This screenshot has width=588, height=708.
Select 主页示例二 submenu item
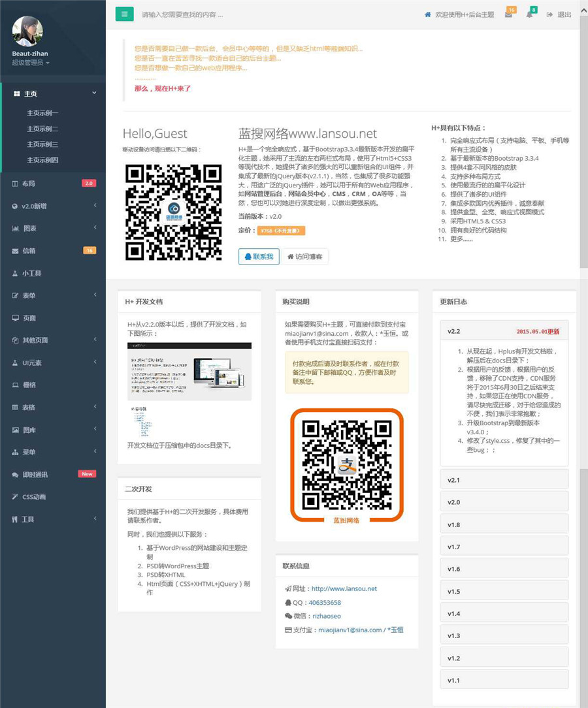(x=42, y=129)
